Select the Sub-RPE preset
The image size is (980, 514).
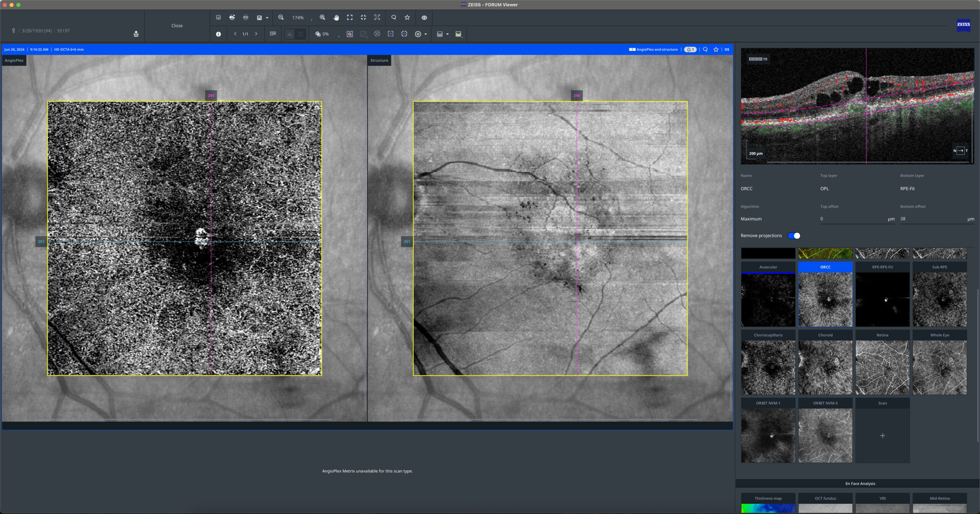point(939,294)
